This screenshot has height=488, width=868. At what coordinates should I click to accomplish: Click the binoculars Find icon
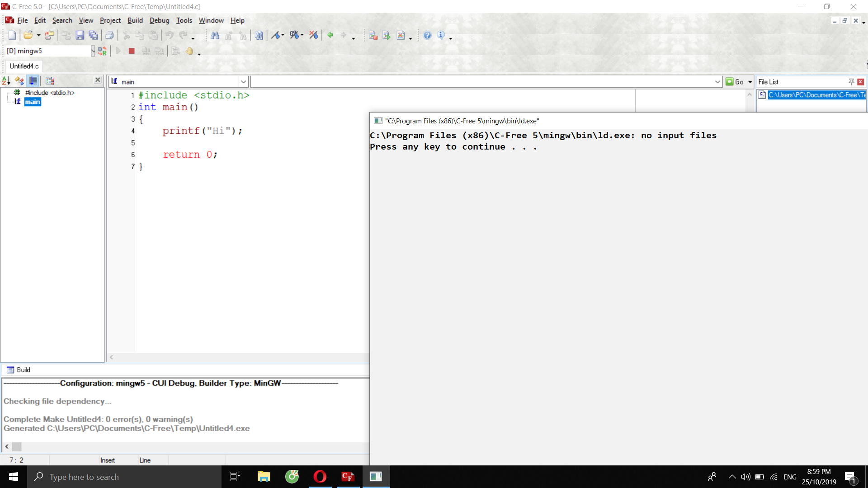point(215,35)
